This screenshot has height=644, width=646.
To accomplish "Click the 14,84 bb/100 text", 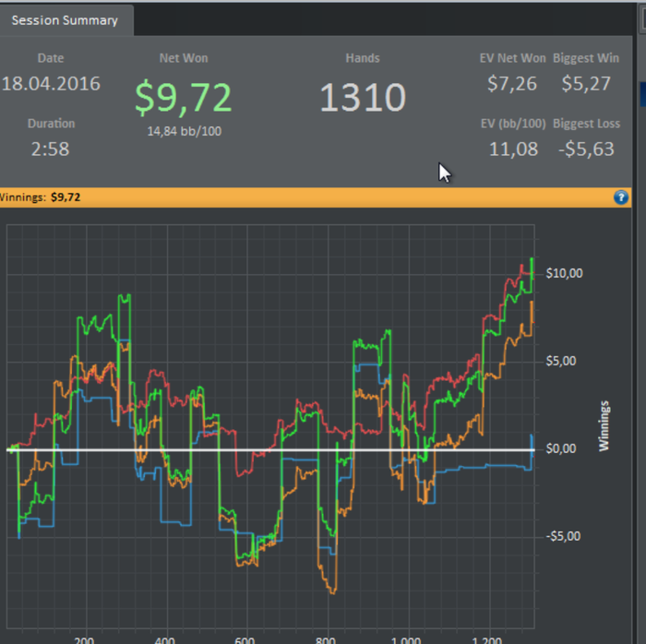I will [185, 131].
